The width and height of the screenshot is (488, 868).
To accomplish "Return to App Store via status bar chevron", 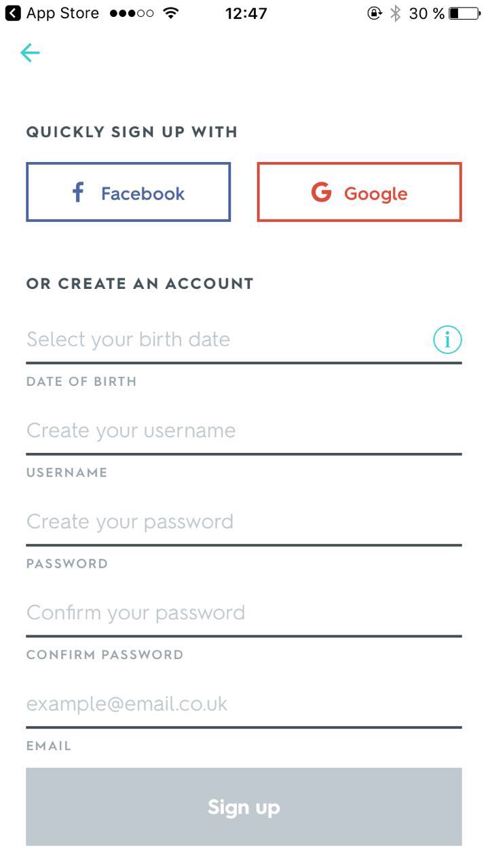I will pyautogui.click(x=13, y=13).
